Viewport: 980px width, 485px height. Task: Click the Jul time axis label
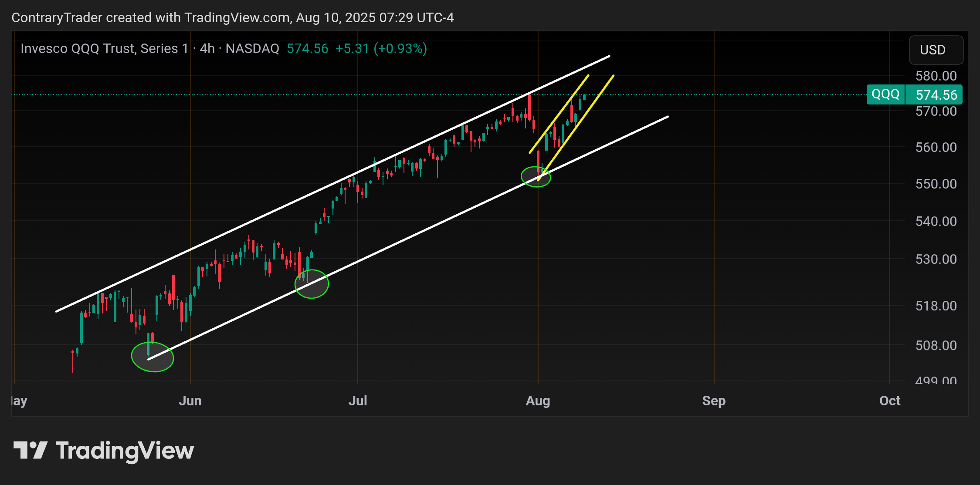[358, 401]
